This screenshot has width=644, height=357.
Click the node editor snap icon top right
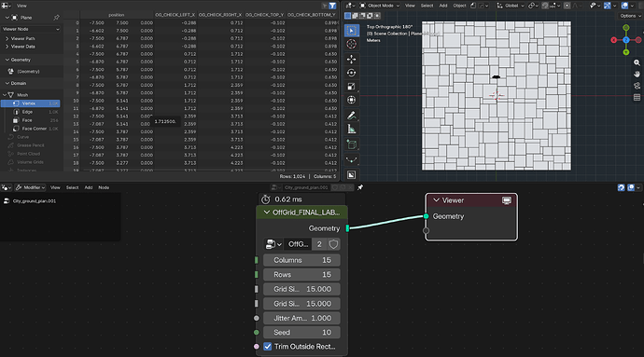[x=621, y=187]
